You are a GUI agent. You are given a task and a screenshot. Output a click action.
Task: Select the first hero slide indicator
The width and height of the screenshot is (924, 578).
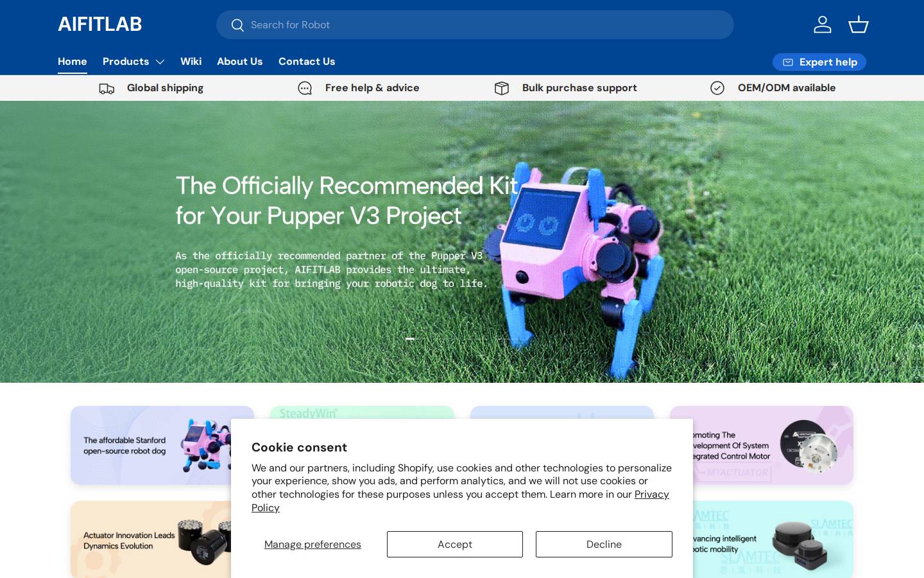[x=410, y=338]
